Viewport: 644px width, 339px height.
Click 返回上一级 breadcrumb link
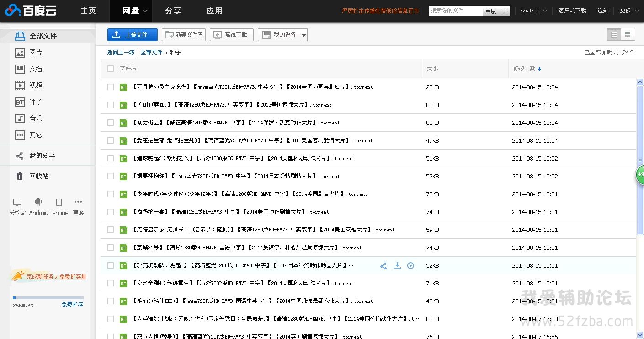pyautogui.click(x=121, y=53)
